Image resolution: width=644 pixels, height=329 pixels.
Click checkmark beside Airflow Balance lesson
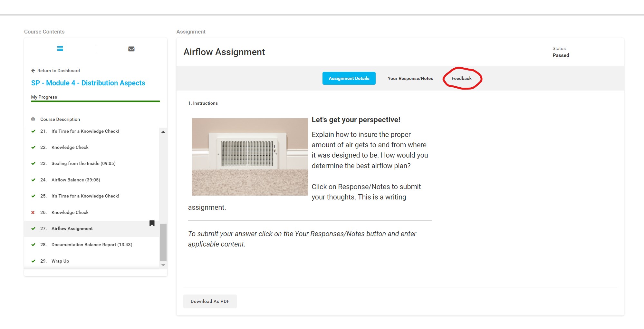(33, 180)
